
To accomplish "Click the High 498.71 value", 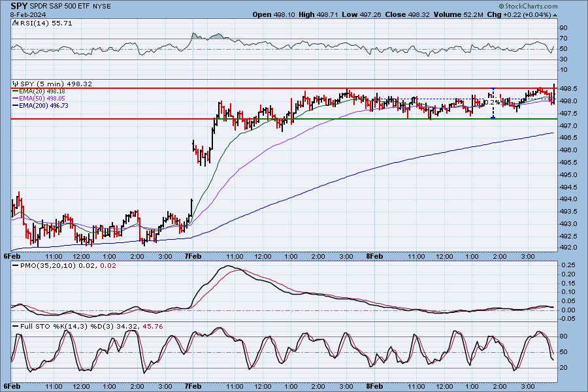I will coord(319,14).
